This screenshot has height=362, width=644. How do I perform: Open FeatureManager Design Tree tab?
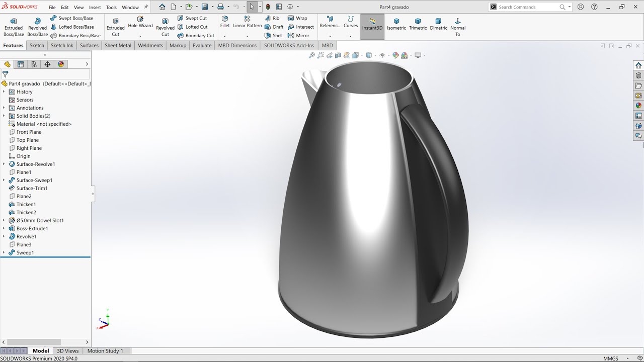pyautogui.click(x=7, y=64)
